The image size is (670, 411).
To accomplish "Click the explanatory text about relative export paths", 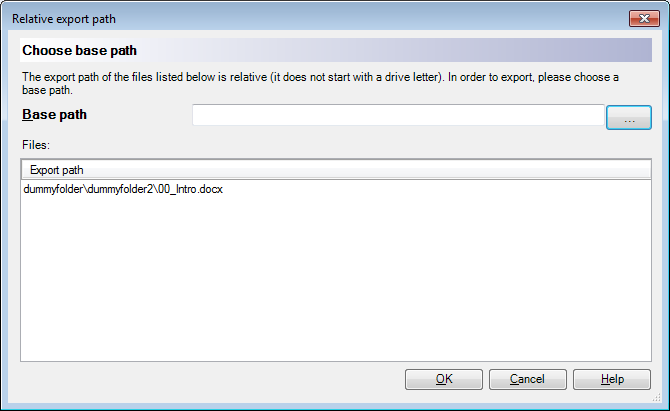I will pos(320,83).
